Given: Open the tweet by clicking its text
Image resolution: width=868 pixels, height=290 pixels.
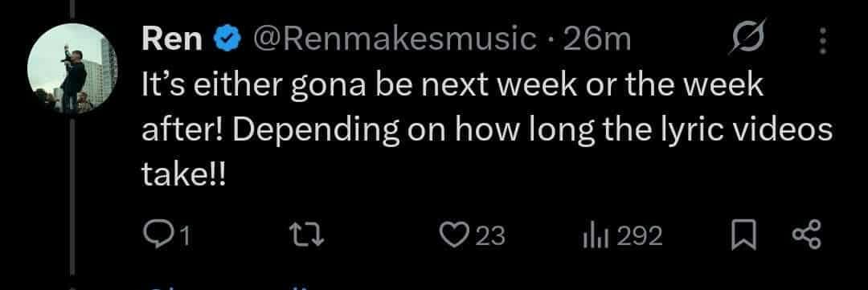Looking at the screenshot, I should click(487, 132).
